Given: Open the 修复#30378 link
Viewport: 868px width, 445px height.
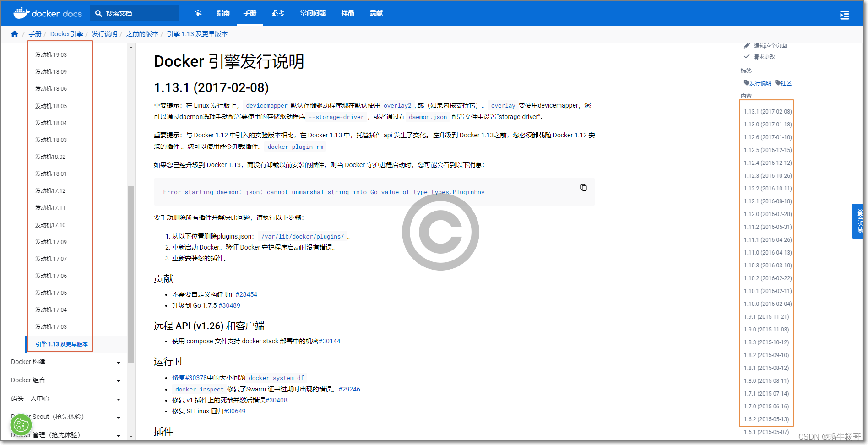Looking at the screenshot, I should pos(190,378).
